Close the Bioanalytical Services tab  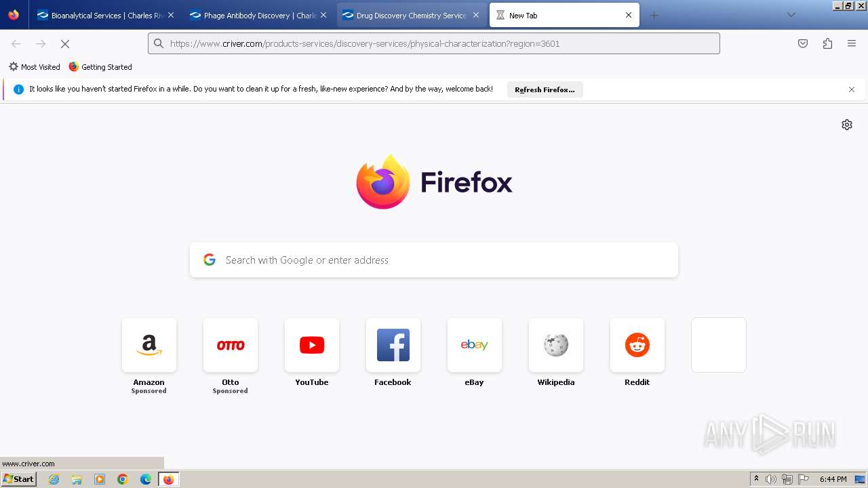pyautogui.click(x=171, y=15)
